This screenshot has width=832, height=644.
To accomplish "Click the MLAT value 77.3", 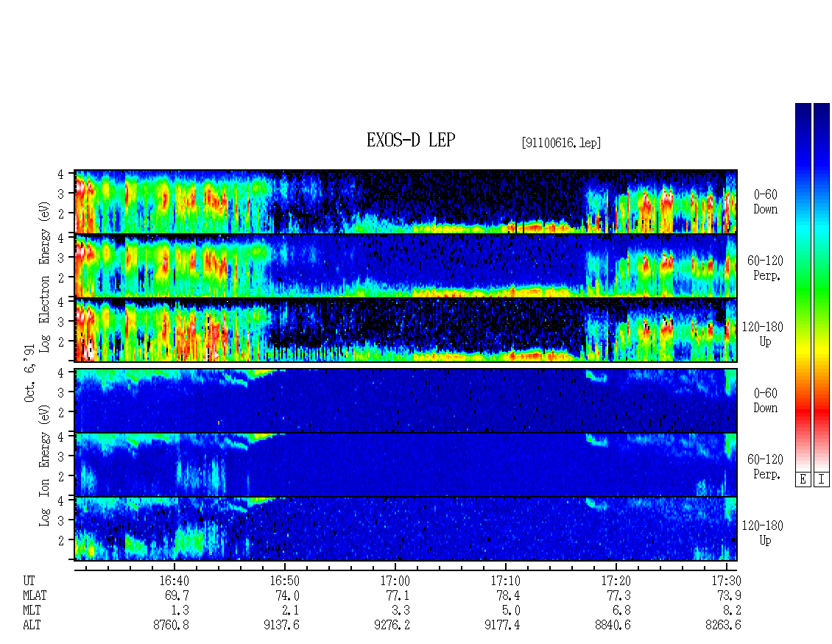I will pos(618,595).
